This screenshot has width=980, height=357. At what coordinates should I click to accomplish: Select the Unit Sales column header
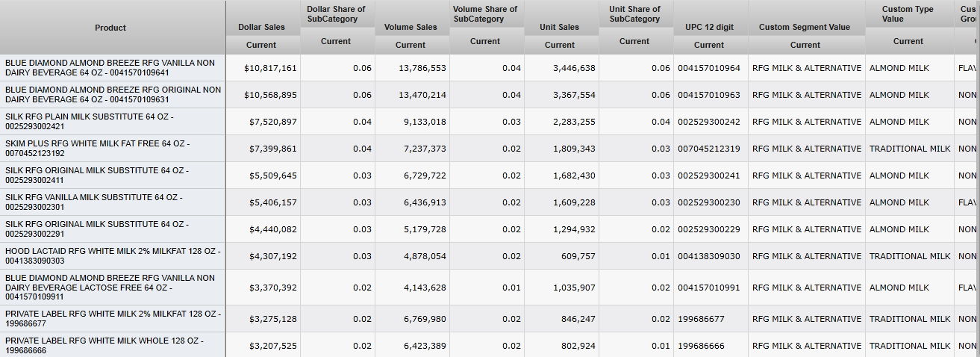click(560, 27)
